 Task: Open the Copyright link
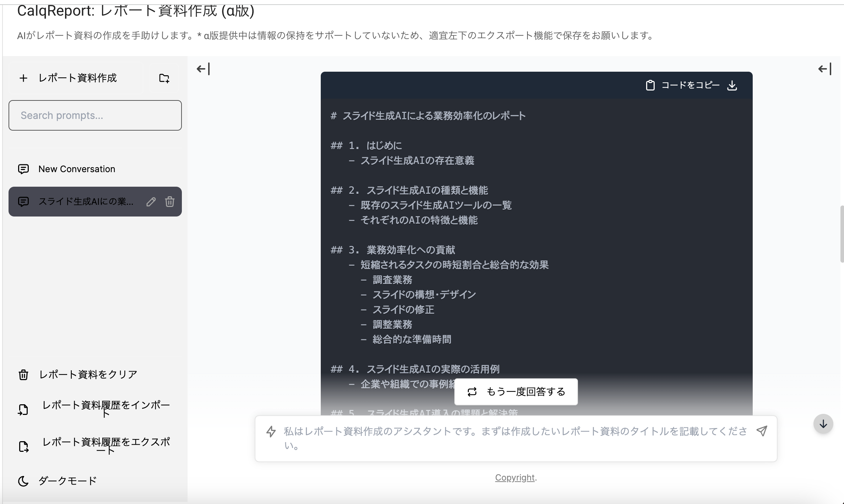(515, 478)
